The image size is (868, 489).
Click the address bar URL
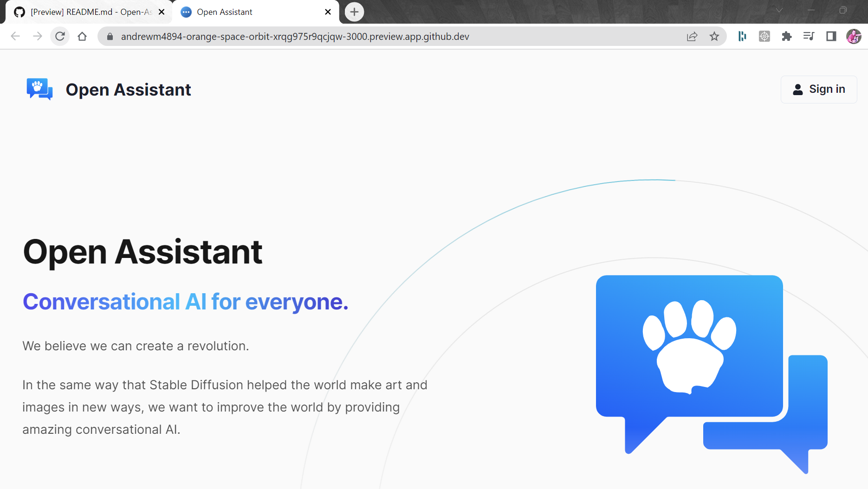pos(295,36)
